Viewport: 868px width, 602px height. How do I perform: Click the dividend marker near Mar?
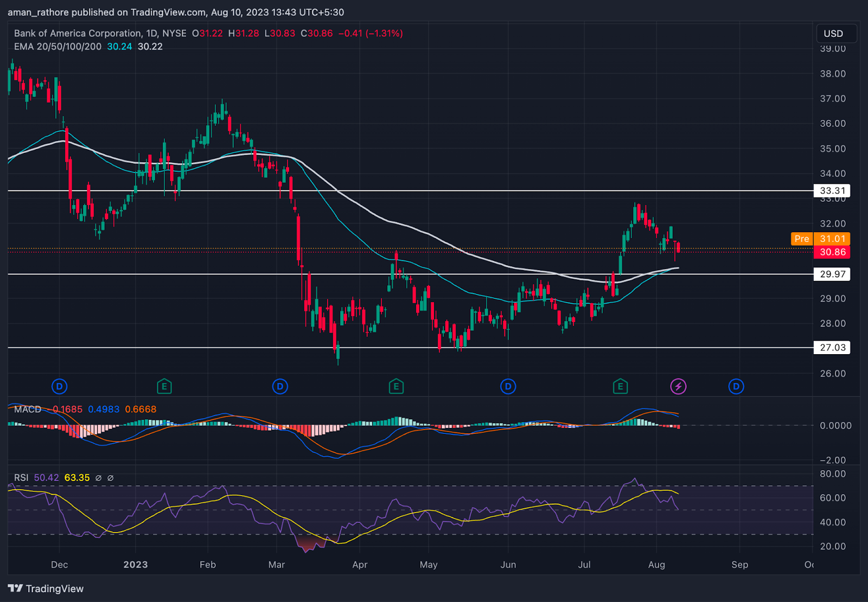click(280, 387)
